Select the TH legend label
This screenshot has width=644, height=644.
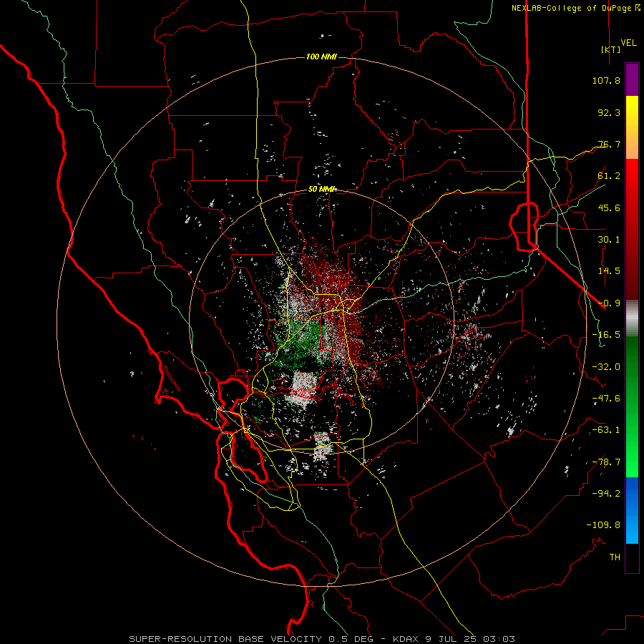pyautogui.click(x=615, y=557)
